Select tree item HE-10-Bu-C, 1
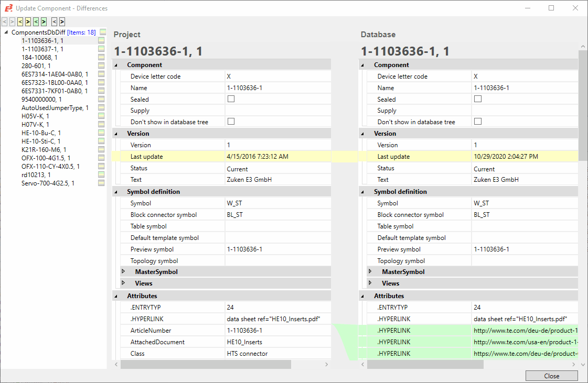Image resolution: width=588 pixels, height=383 pixels. coord(41,133)
